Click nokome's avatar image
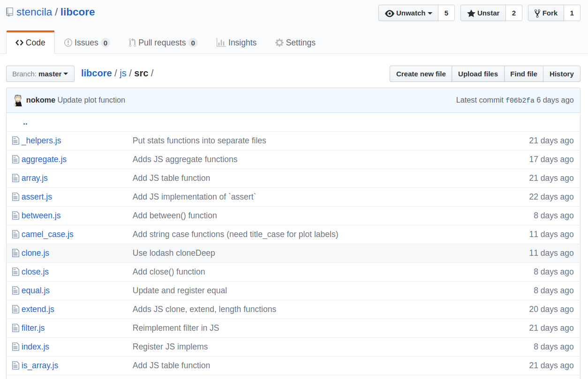 click(18, 100)
